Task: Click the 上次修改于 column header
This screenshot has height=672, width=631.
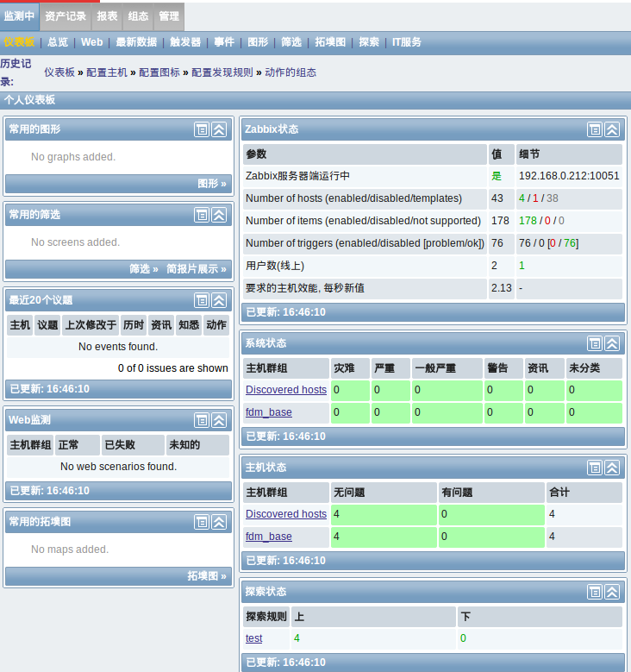Action: tap(91, 325)
